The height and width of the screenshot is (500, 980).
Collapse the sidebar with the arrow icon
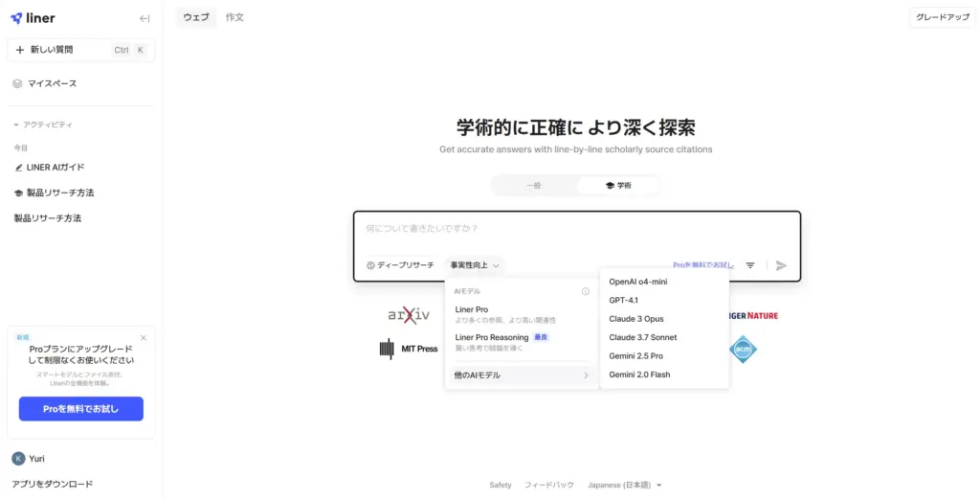point(145,19)
